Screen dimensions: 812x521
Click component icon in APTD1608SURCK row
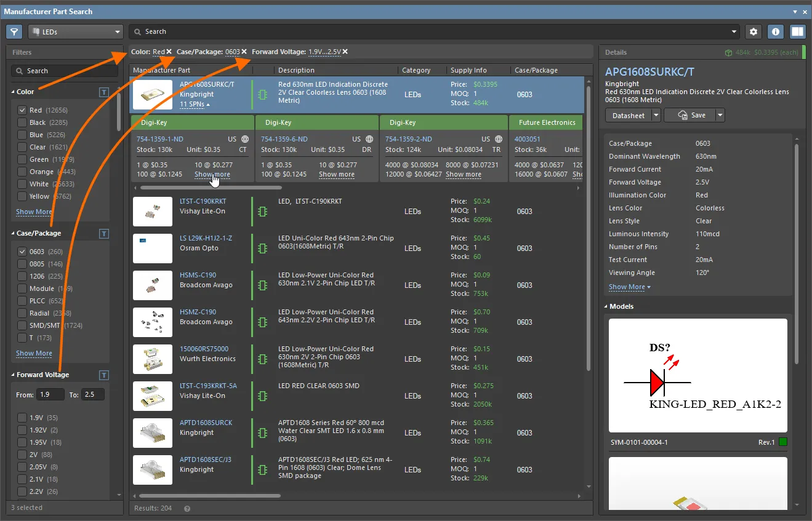263,433
